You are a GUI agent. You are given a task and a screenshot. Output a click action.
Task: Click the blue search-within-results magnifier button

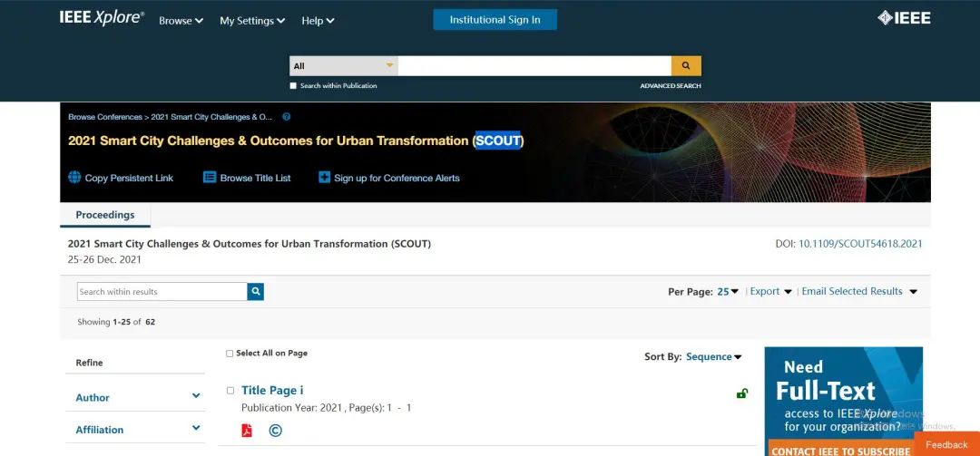[256, 292]
